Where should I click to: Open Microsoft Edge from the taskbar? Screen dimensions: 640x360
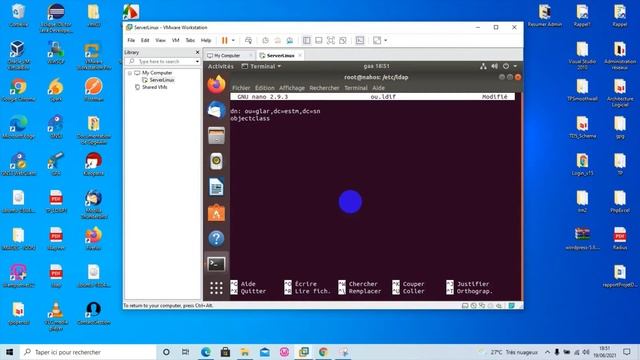(x=206, y=352)
